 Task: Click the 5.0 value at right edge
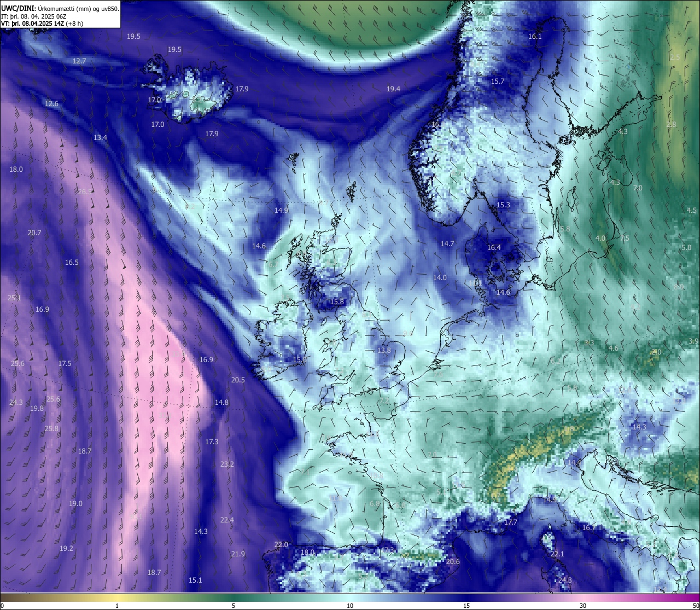point(686,247)
